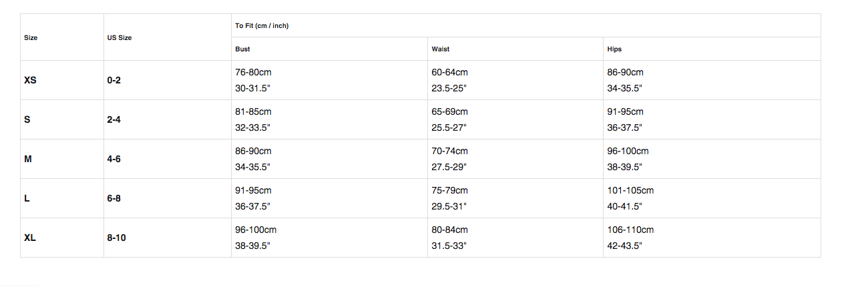Select the L size row label
The width and height of the screenshot is (868, 287).
click(x=27, y=198)
